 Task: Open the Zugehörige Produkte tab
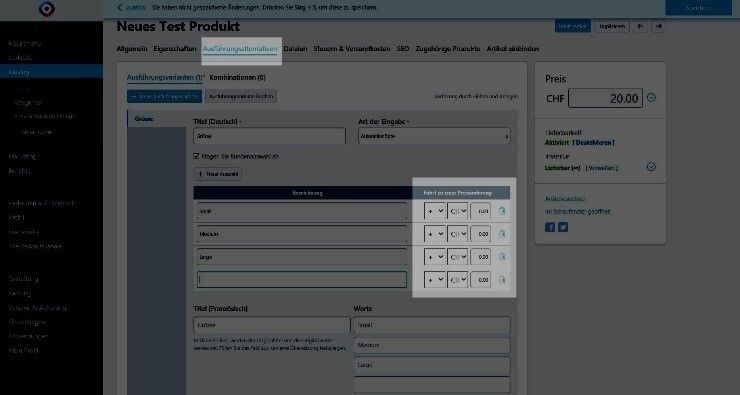pos(448,49)
